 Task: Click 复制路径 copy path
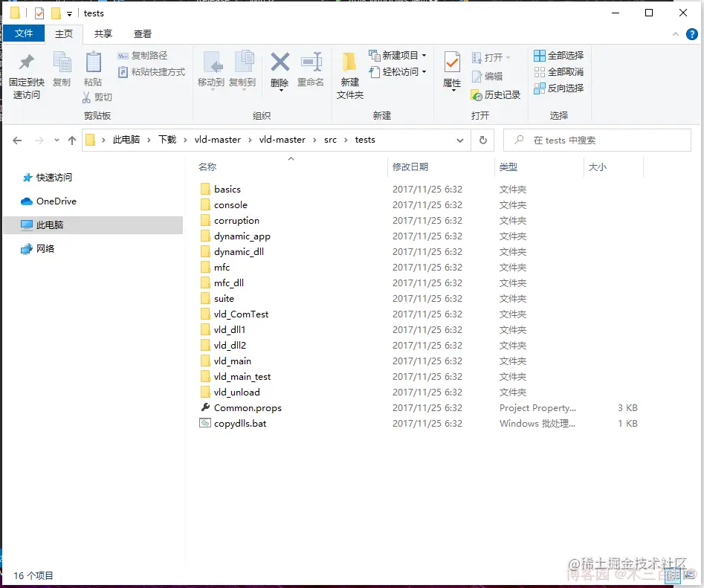tap(143, 56)
